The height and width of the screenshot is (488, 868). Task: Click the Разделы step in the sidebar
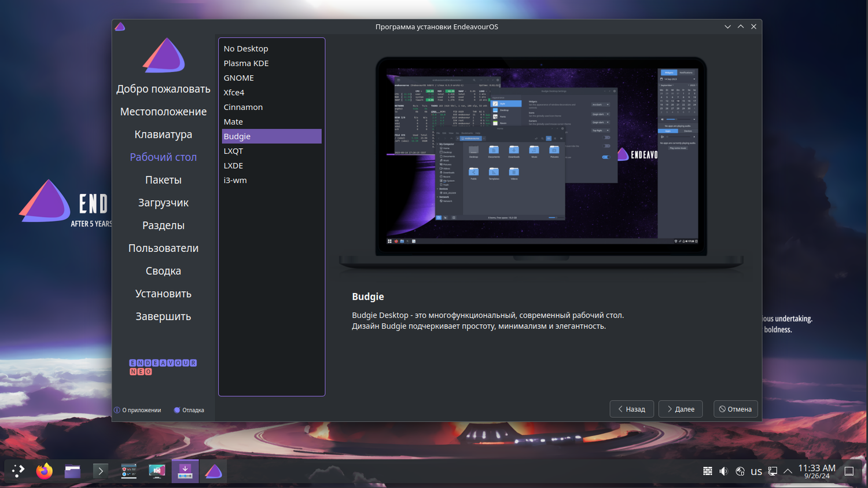click(x=163, y=225)
